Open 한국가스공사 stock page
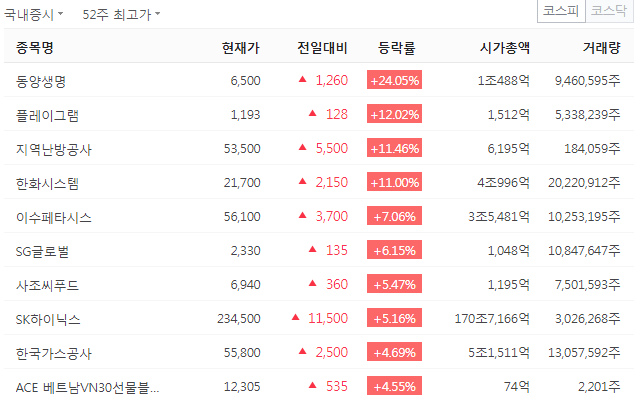 (54, 353)
